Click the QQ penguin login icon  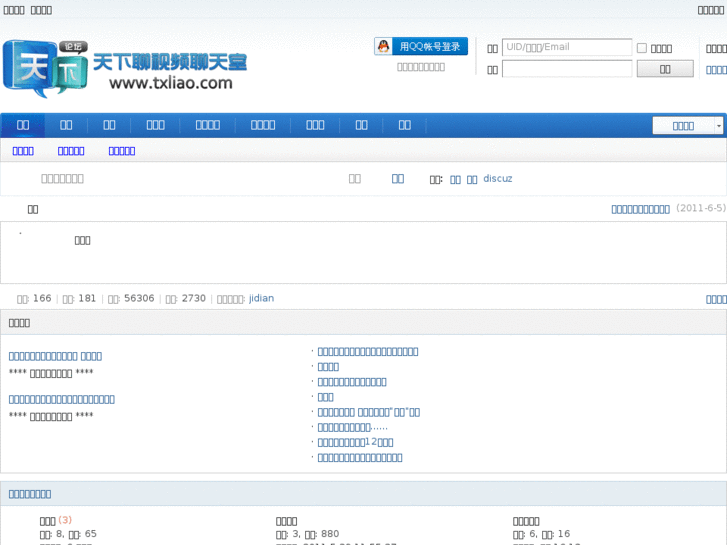383,46
